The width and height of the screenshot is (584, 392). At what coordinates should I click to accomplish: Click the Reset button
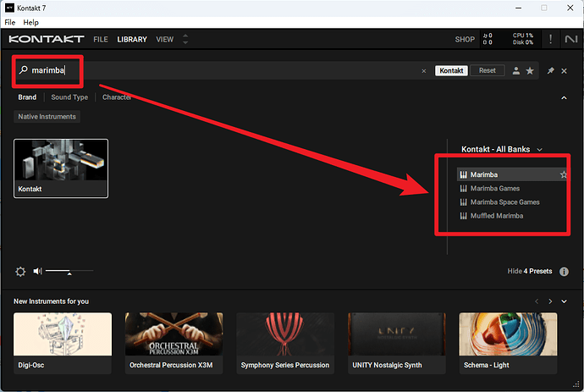click(488, 70)
